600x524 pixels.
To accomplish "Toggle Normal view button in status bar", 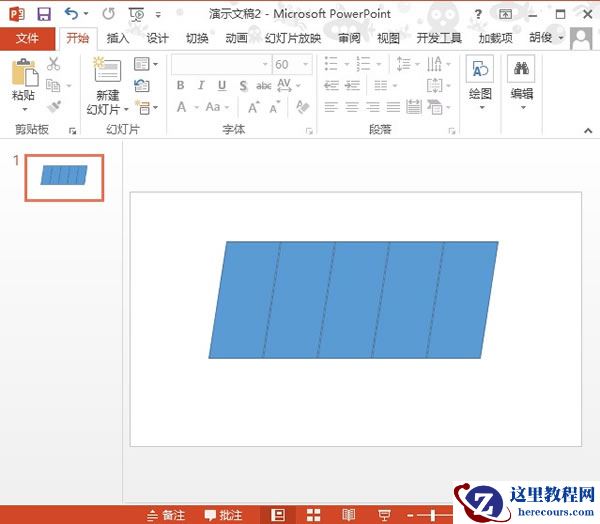I will (278, 515).
